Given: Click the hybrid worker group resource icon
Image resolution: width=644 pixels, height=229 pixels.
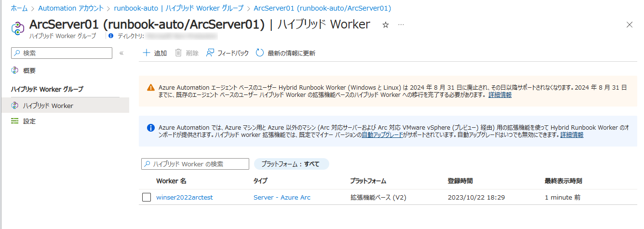Looking at the screenshot, I should [x=17, y=28].
